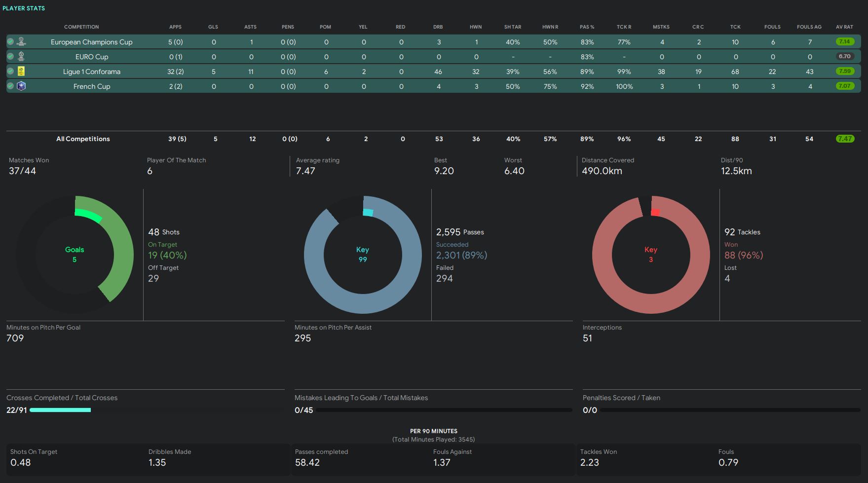Viewport: 868px width, 483px height.
Task: Click the French Cup badge icon
Action: click(x=21, y=86)
